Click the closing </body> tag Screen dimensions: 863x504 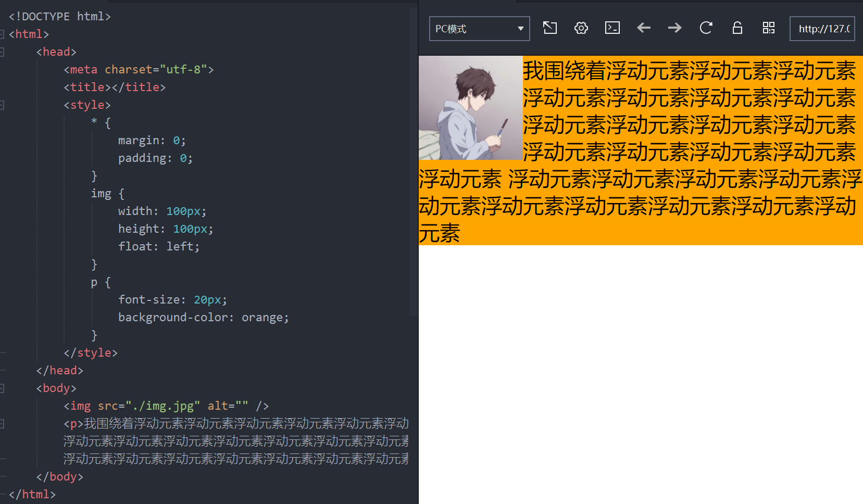click(x=60, y=476)
